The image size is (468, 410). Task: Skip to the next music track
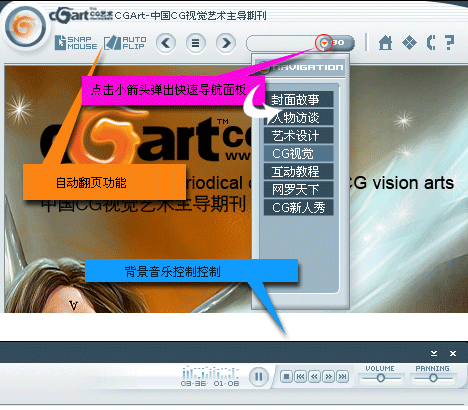point(342,377)
